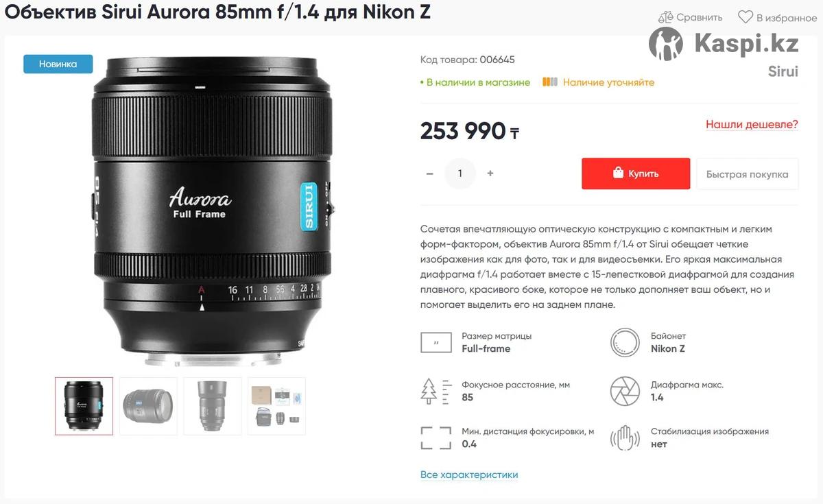Click the sensor size icon
The image size is (823, 504).
coord(436,342)
